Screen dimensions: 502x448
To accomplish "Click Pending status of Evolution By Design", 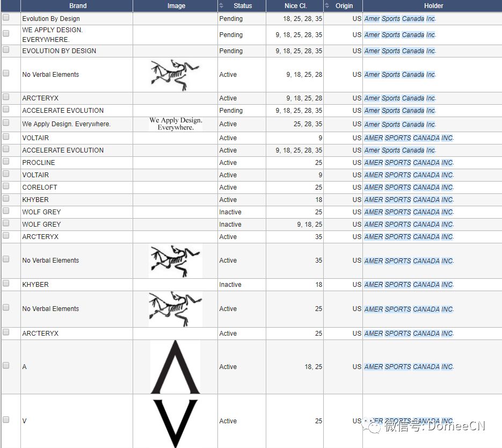I will [x=231, y=19].
